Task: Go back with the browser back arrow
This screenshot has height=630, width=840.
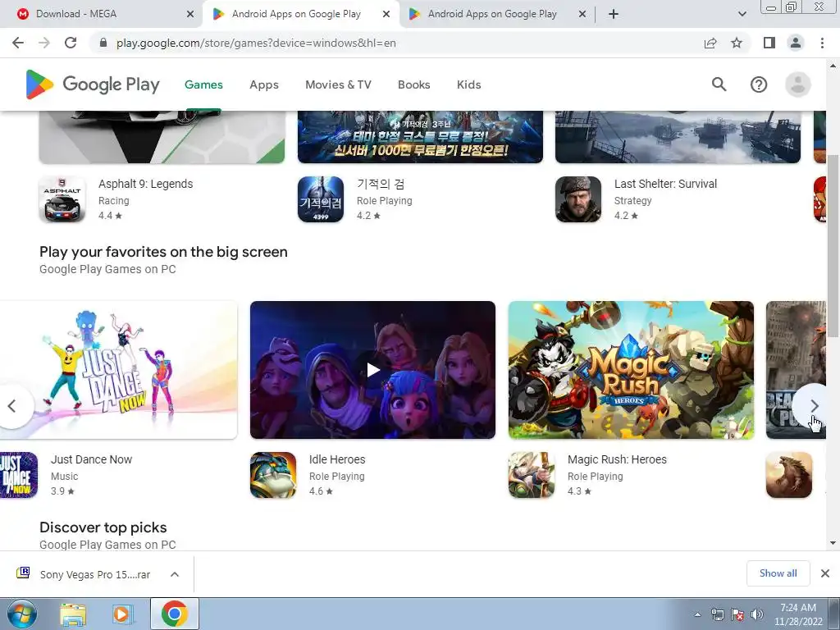Action: pyautogui.click(x=18, y=43)
